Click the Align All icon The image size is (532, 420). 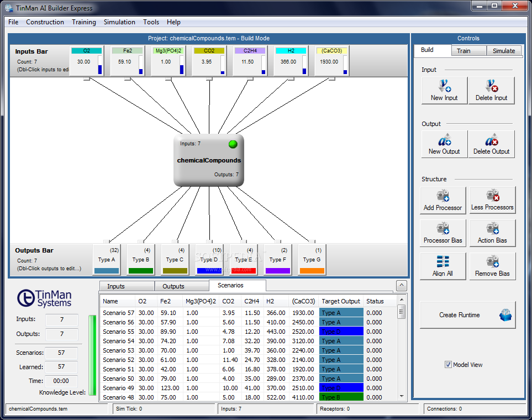pos(443,262)
